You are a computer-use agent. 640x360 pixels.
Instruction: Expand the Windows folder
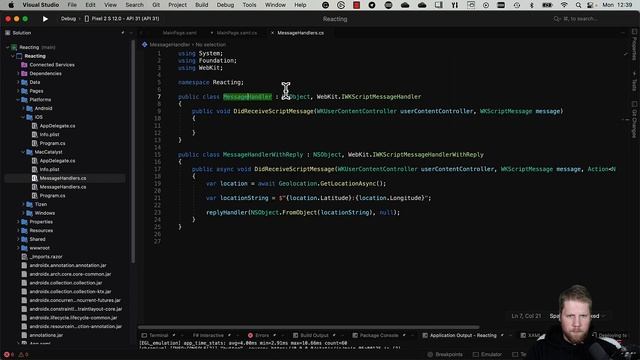tap(23, 213)
